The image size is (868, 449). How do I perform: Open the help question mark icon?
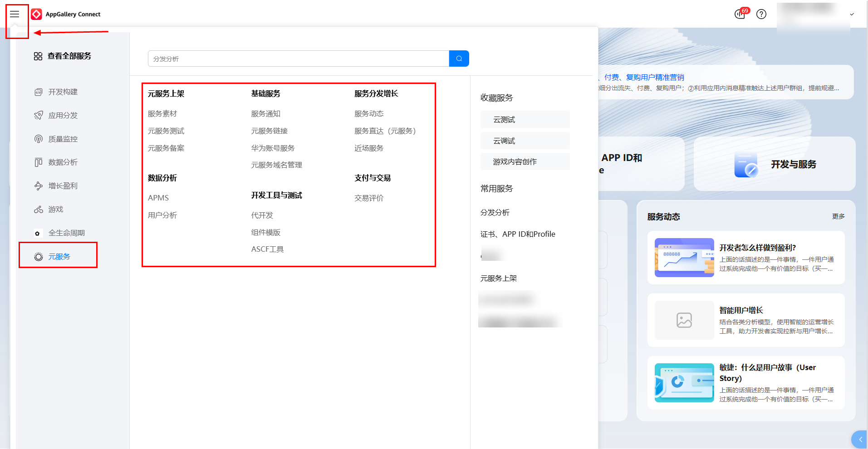point(761,14)
